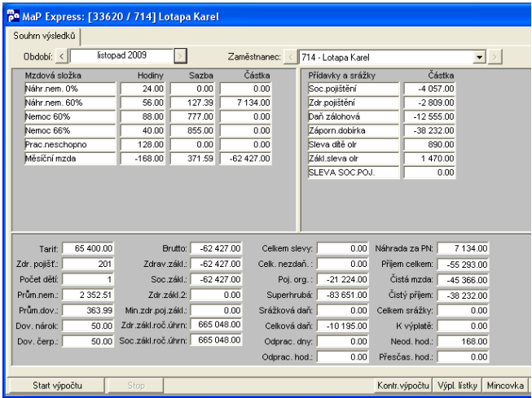Switch to Souhrn výsledků tab
532x398 pixels.
coord(44,36)
